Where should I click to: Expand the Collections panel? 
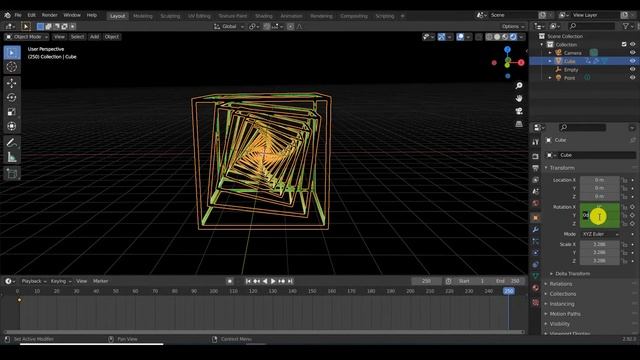pyautogui.click(x=562, y=294)
